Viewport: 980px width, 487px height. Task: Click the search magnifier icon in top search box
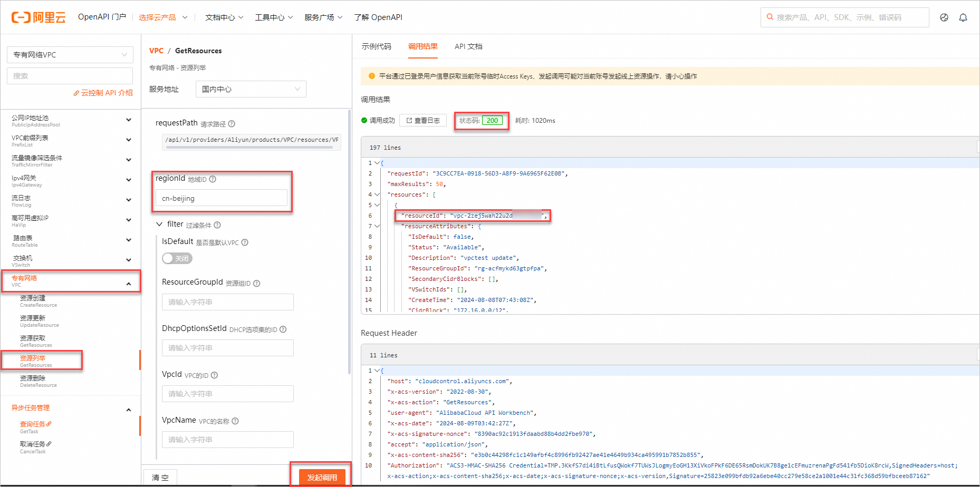pos(770,17)
